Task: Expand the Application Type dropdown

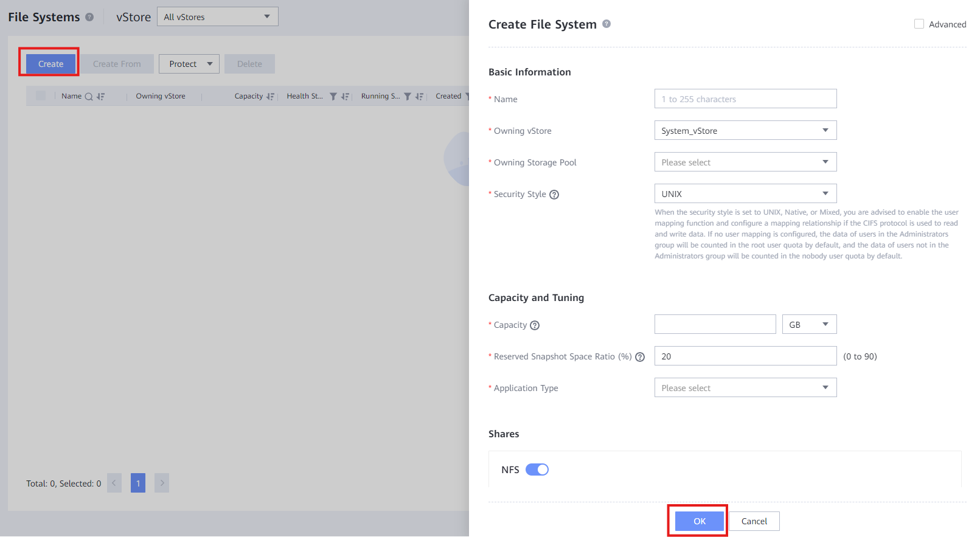Action: [x=745, y=387]
